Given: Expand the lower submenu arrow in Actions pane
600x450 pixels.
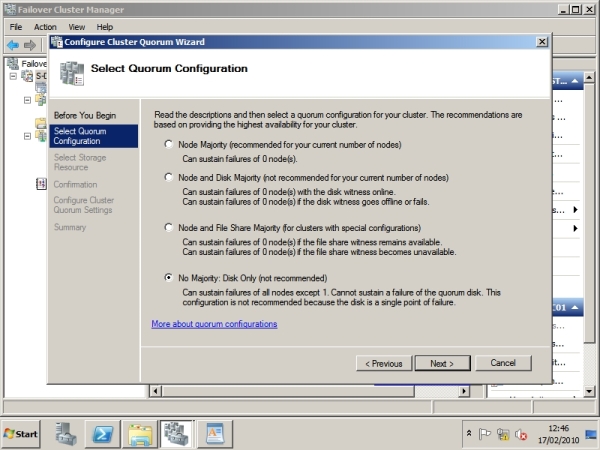Looking at the screenshot, I should [x=575, y=228].
